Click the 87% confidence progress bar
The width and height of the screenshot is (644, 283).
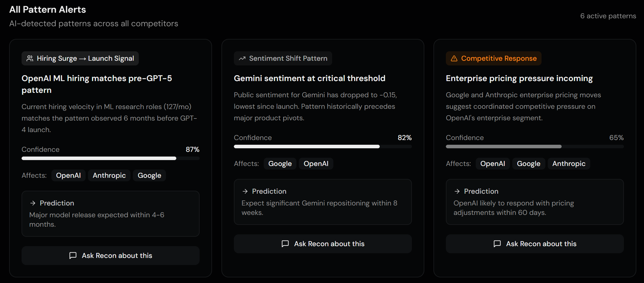tap(110, 158)
